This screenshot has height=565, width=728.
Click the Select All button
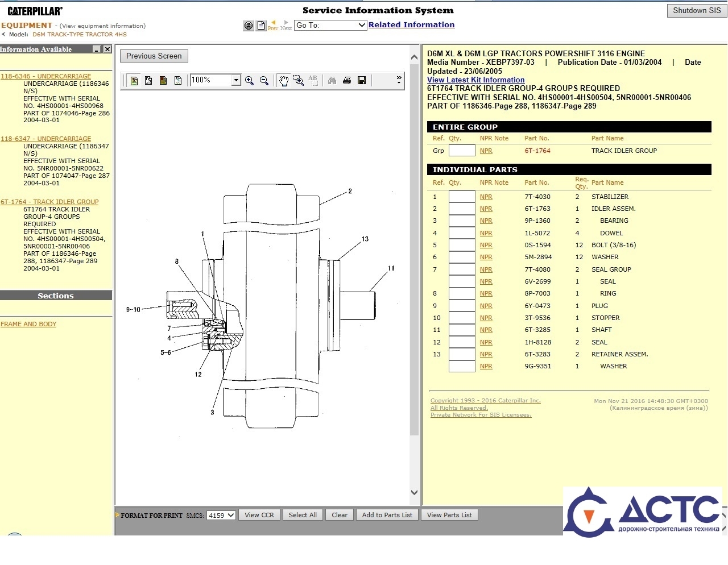(x=303, y=515)
